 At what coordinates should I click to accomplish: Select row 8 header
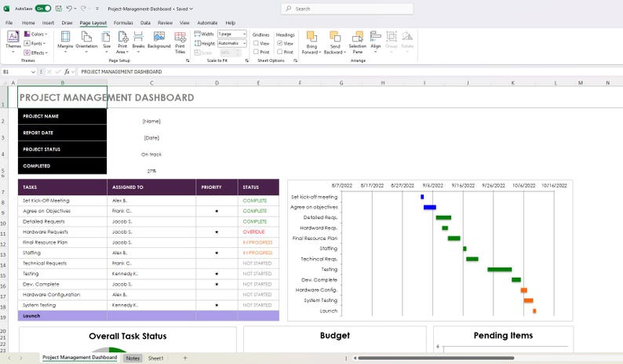[4, 202]
